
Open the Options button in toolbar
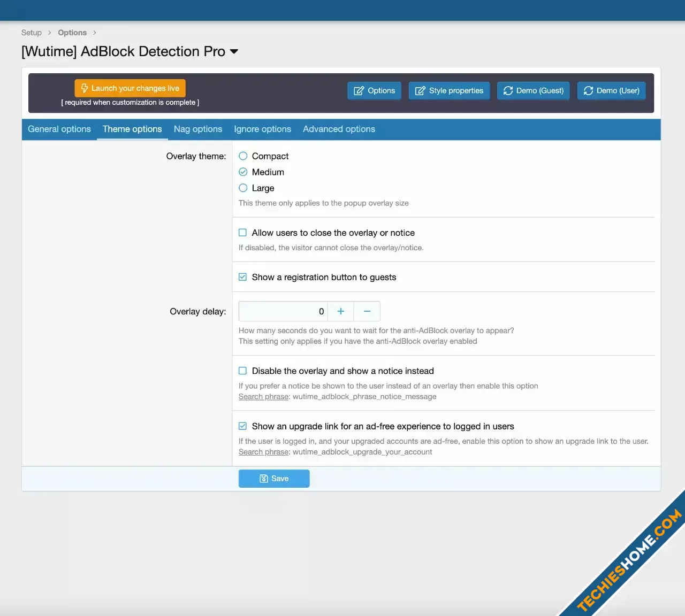tap(374, 91)
